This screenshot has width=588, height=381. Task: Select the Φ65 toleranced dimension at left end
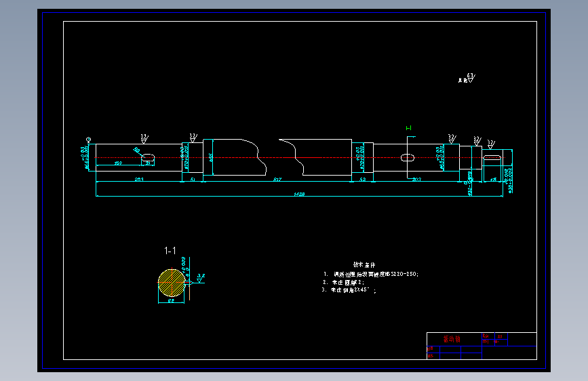(85, 158)
